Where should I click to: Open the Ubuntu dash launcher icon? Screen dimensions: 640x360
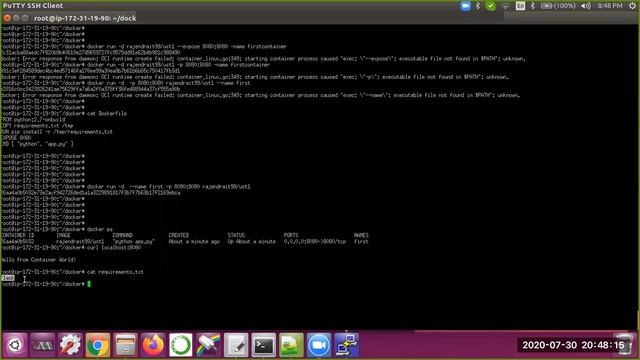click(x=15, y=345)
